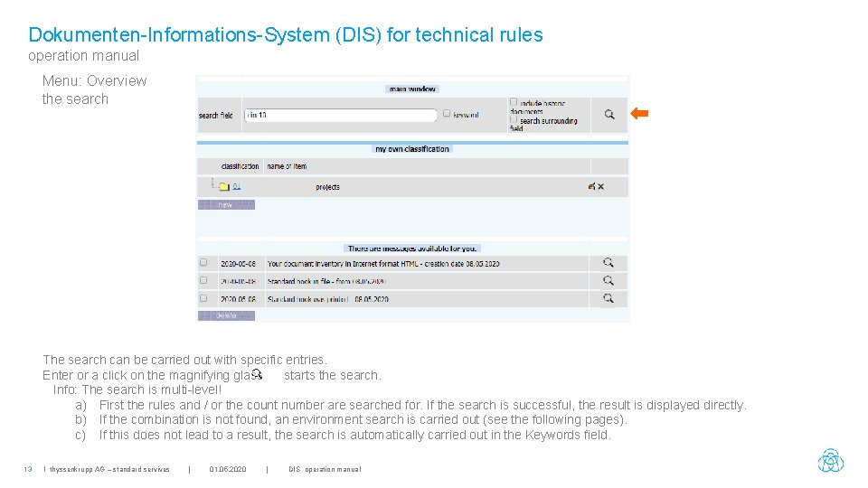The image size is (868, 488).
Task: Click the edit icon on the projects row
Action: 591,186
